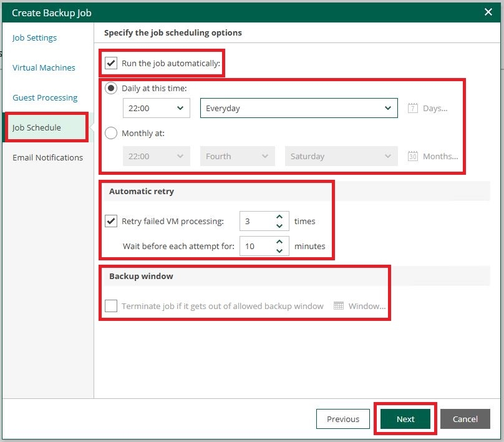Open the Days calendar icon
The width and height of the screenshot is (504, 442).
pyautogui.click(x=413, y=108)
